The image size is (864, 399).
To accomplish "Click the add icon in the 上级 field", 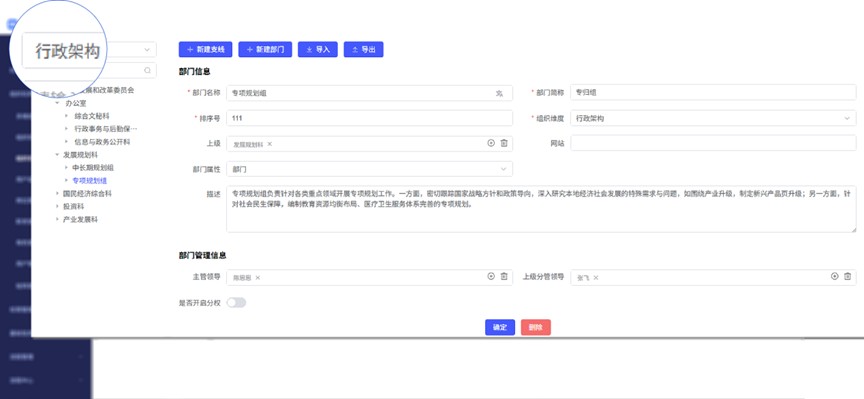I will [x=491, y=143].
